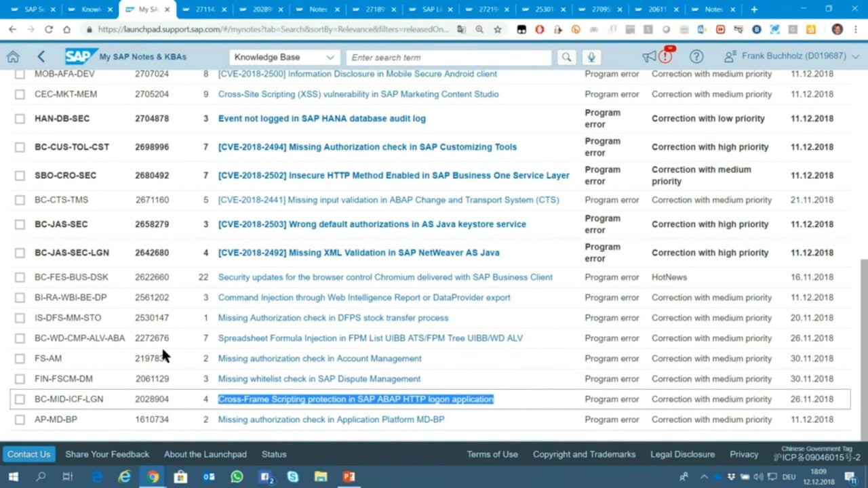Open the Knowledge Base dropdown

tap(283, 57)
